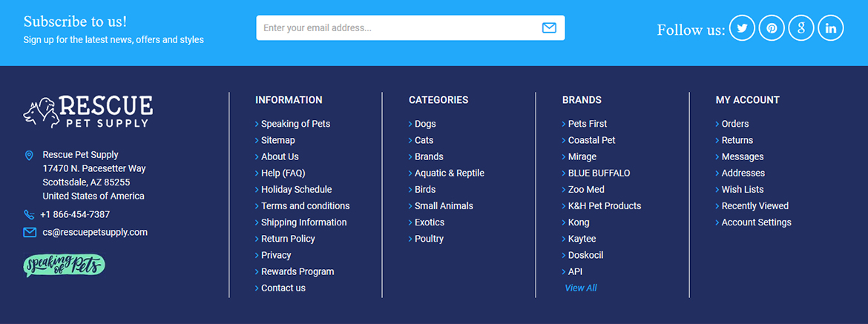Visit Help (FAQ) page

coord(283,173)
